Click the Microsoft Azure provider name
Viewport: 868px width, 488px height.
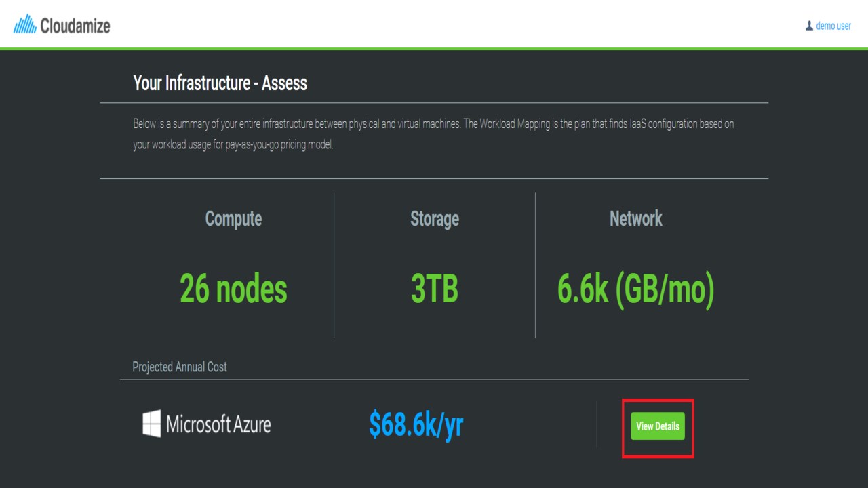[218, 425]
